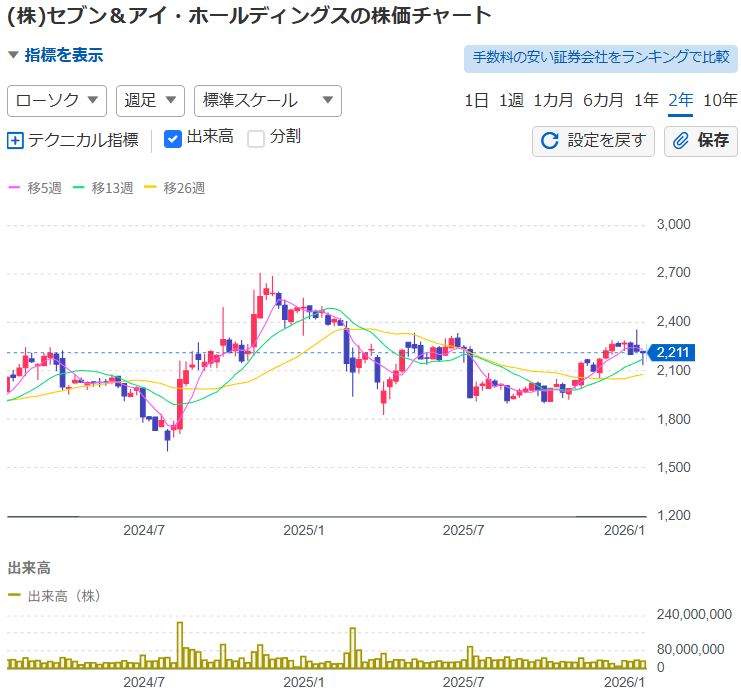Screen dimensions: 741x694
Task: Click the paperclip icon in 保存 button
Action: [681, 141]
